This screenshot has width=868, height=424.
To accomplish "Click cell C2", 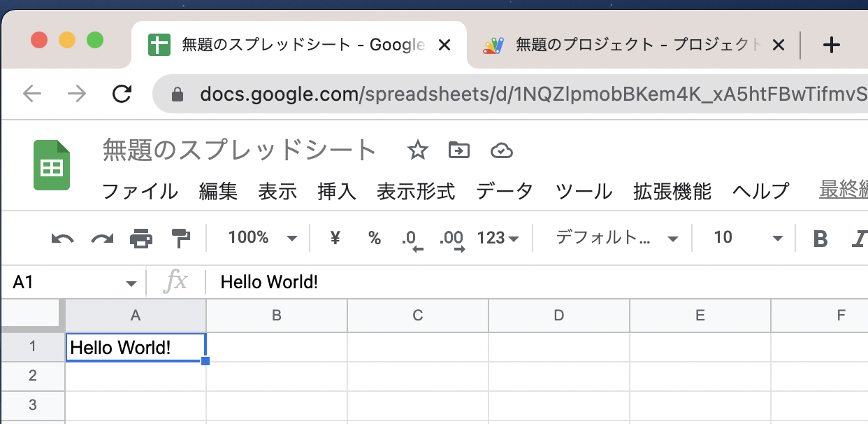I will 418,376.
